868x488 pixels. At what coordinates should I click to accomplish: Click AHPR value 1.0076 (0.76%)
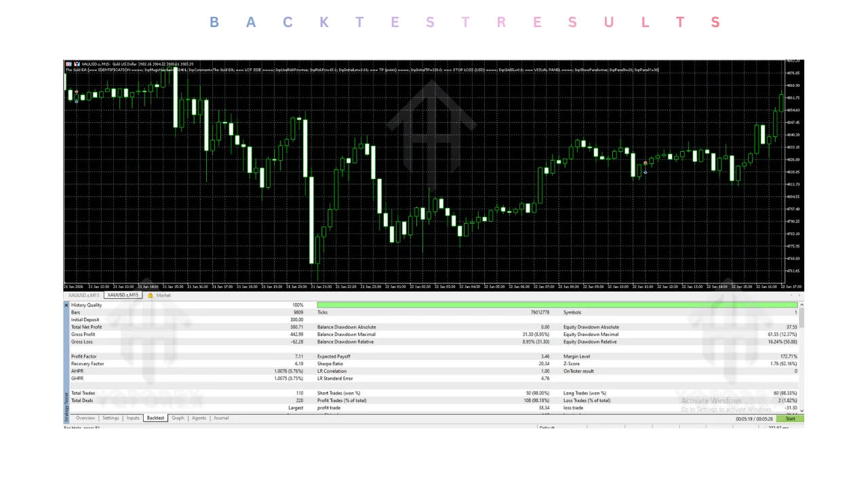[289, 371]
